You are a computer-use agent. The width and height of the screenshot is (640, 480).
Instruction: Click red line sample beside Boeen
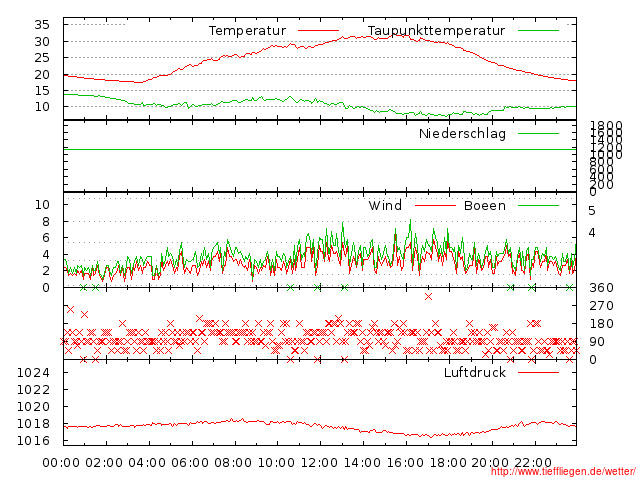pyautogui.click(x=538, y=206)
